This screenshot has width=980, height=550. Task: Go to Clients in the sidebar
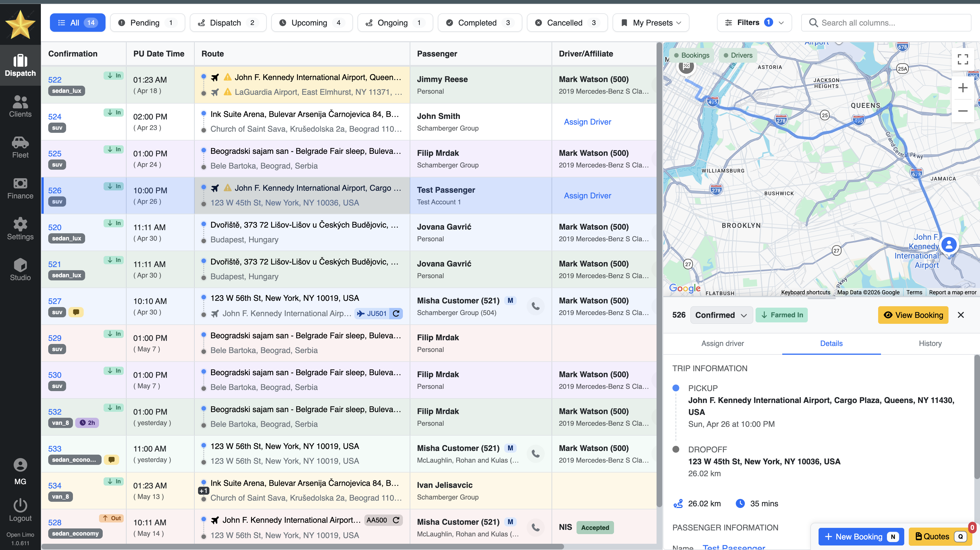click(x=20, y=106)
